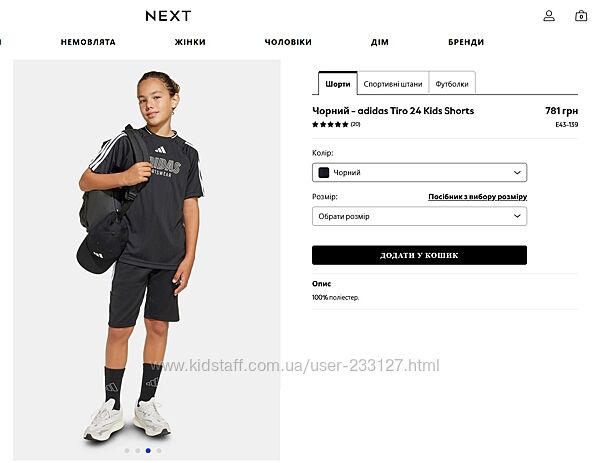Select the Шорти tab

[x=338, y=84]
